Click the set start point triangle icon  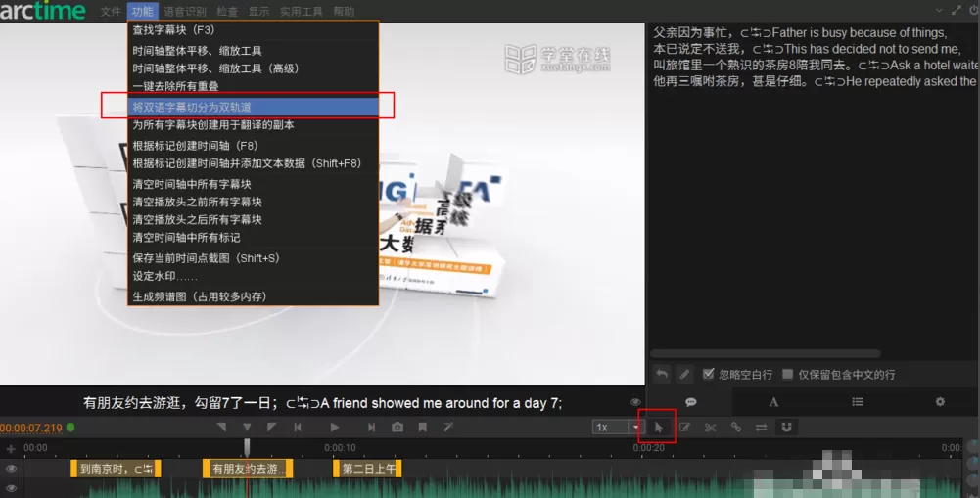pyautogui.click(x=221, y=428)
